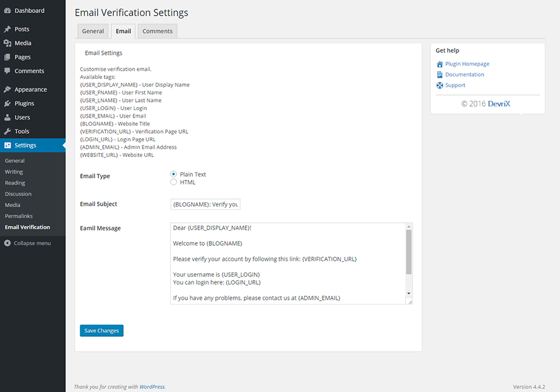Click the Tools wrench icon
Viewport: 560px width, 392px height.
pos(7,131)
